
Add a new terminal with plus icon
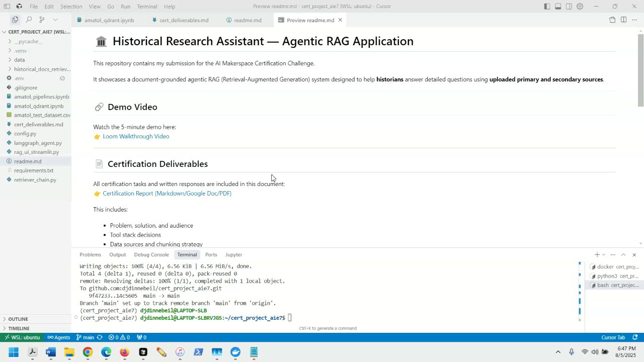tap(597, 255)
